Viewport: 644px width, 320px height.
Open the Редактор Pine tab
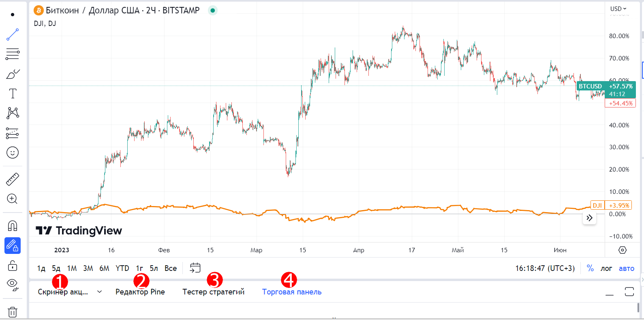coord(140,292)
